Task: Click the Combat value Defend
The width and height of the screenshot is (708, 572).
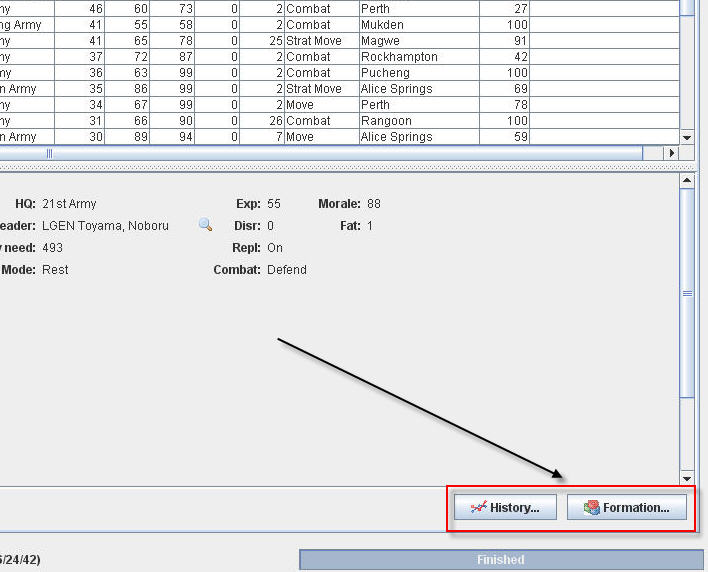Action: click(287, 270)
